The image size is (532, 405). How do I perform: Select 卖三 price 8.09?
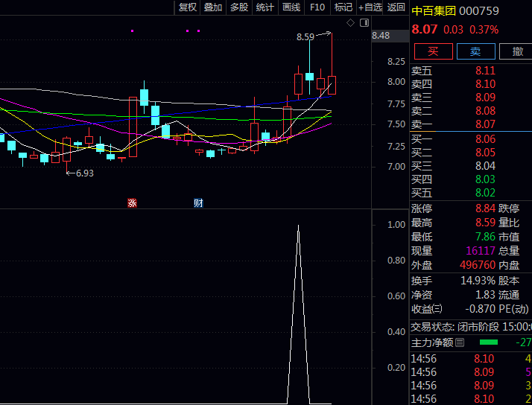(485, 98)
